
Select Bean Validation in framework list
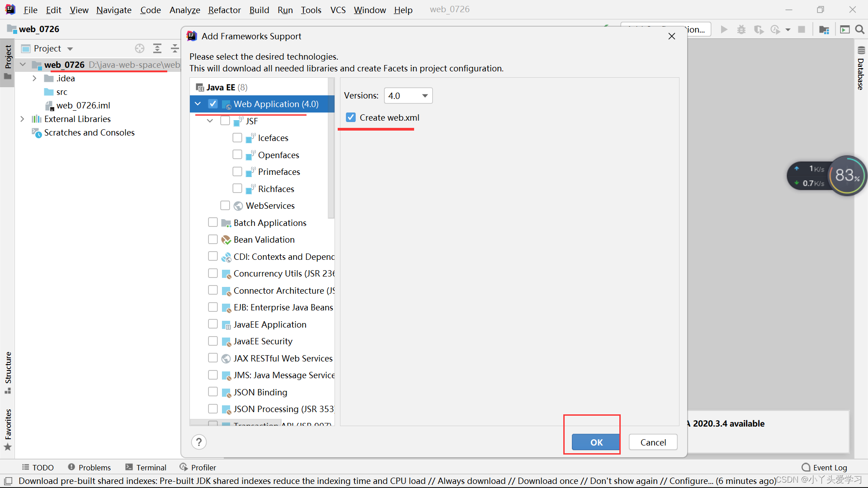(x=264, y=239)
